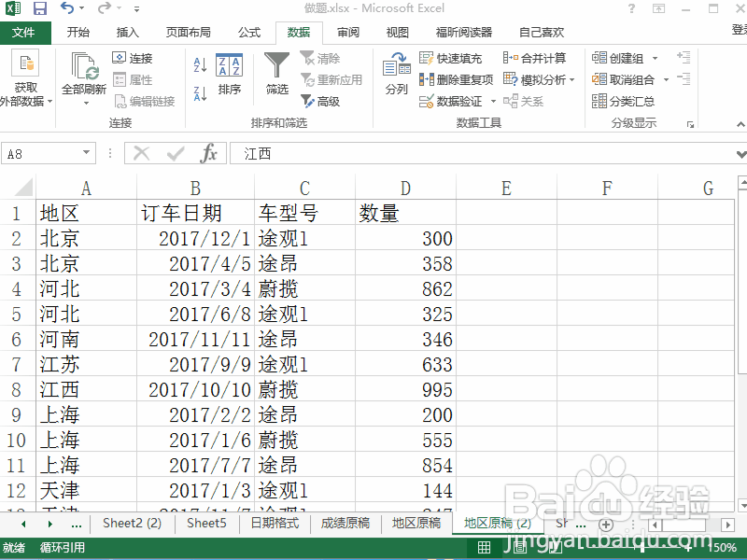Image resolution: width=747 pixels, height=560 pixels.
Task: Add a new sheet with plus button
Action: click(605, 525)
